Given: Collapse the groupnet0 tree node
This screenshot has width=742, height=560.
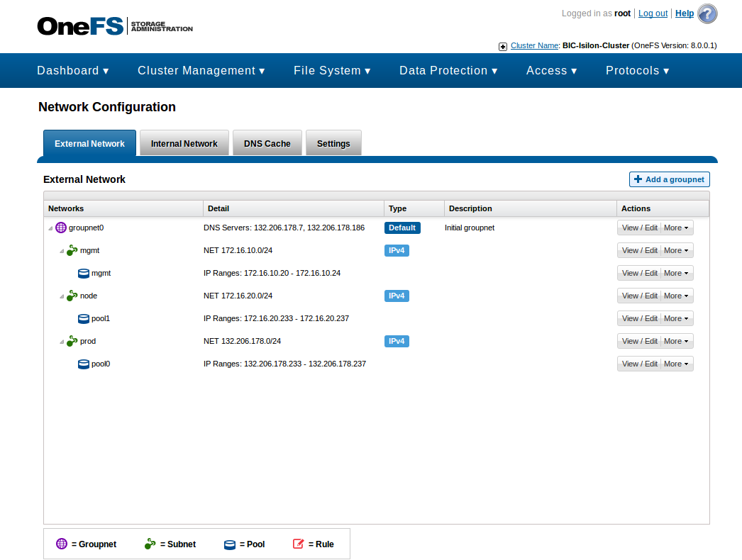Looking at the screenshot, I should click(50, 228).
